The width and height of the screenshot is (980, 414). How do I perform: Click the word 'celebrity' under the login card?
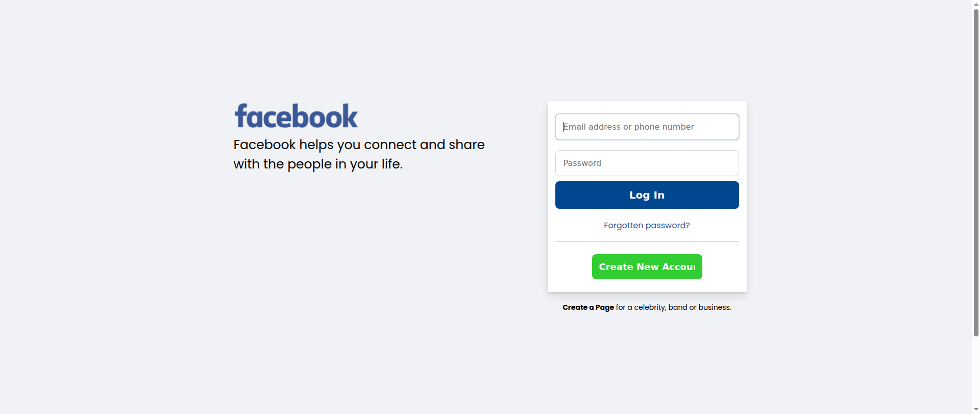(649, 307)
